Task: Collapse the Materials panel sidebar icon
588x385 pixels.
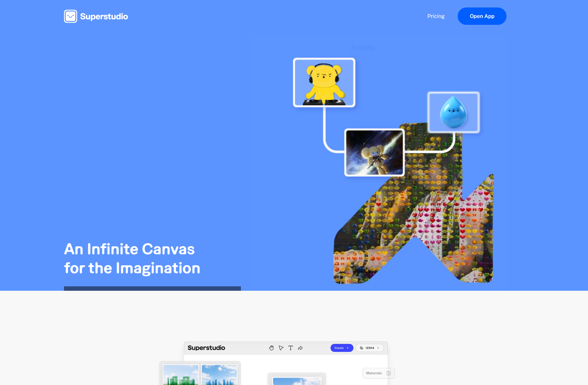Action: (388, 373)
